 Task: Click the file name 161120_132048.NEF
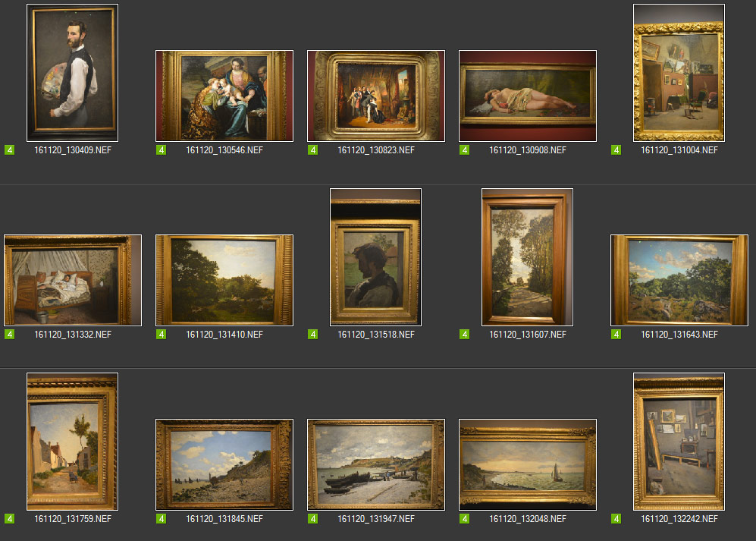[528, 519]
